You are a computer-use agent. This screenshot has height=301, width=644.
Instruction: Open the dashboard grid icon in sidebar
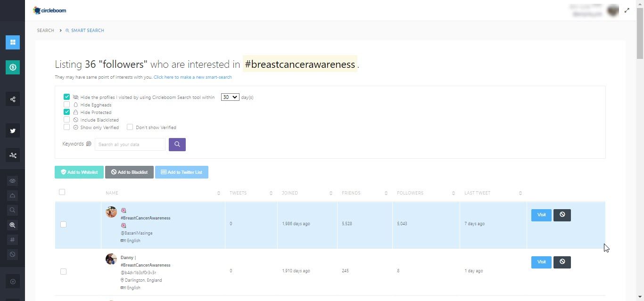click(13, 42)
